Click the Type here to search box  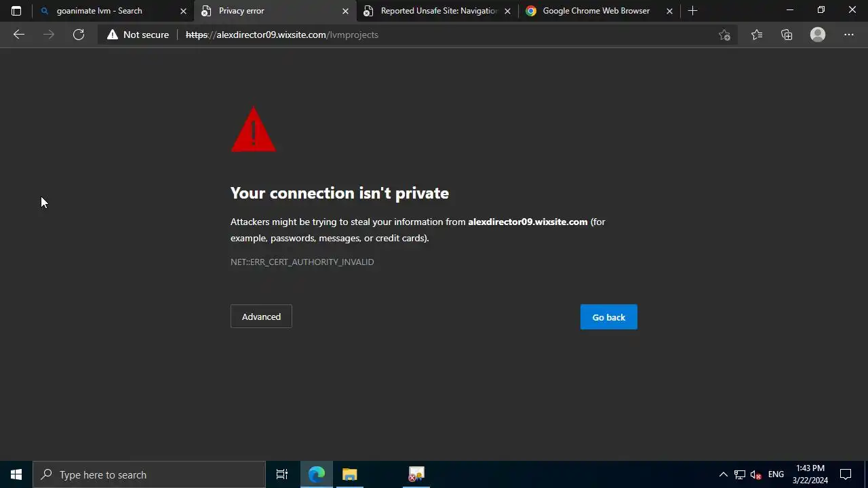149,474
